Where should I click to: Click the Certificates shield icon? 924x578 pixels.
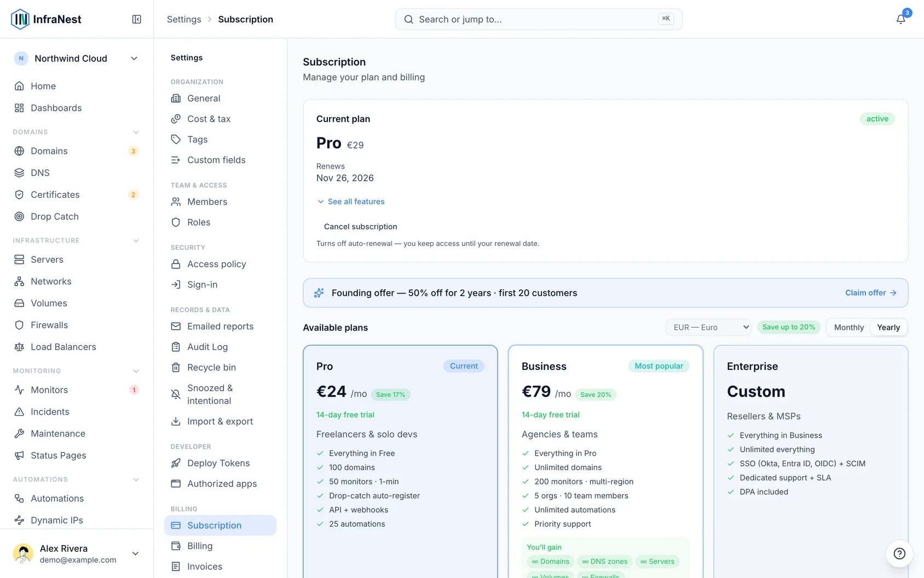[19, 194]
